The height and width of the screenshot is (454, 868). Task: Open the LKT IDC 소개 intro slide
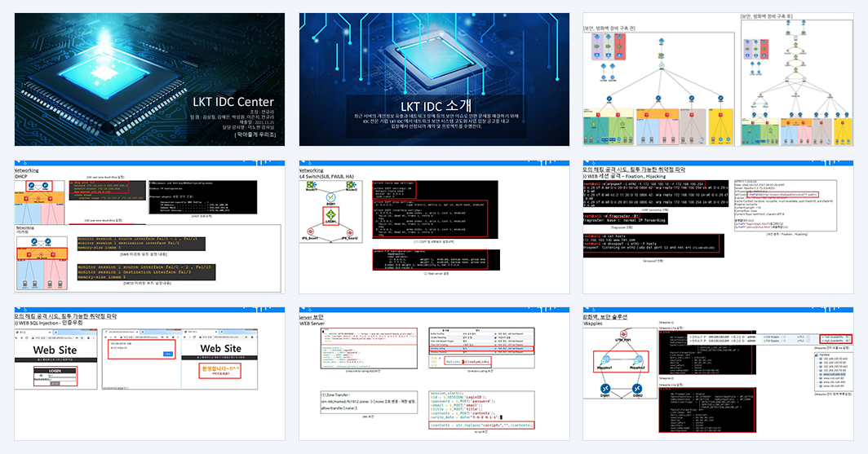tap(434, 80)
